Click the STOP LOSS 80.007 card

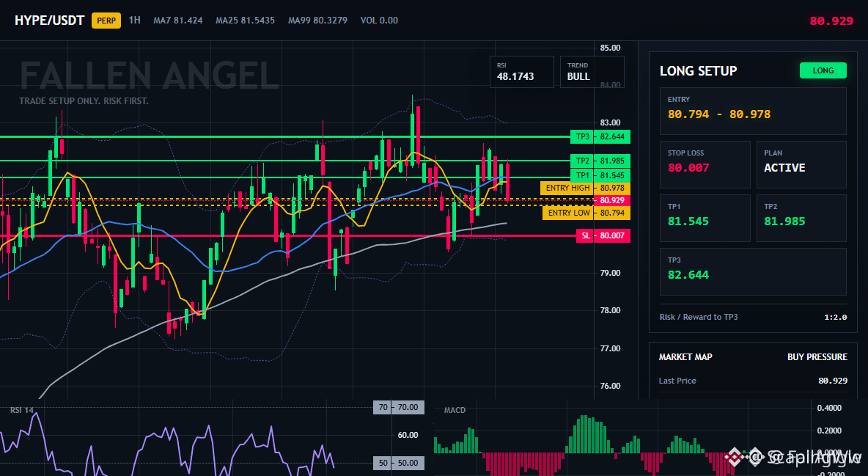click(x=705, y=164)
